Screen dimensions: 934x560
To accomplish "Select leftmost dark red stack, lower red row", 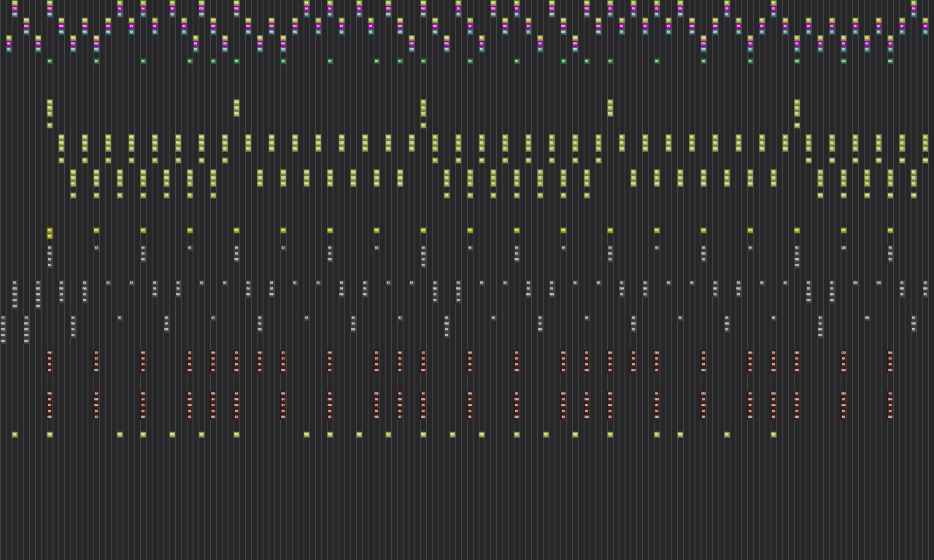I will pyautogui.click(x=50, y=405).
